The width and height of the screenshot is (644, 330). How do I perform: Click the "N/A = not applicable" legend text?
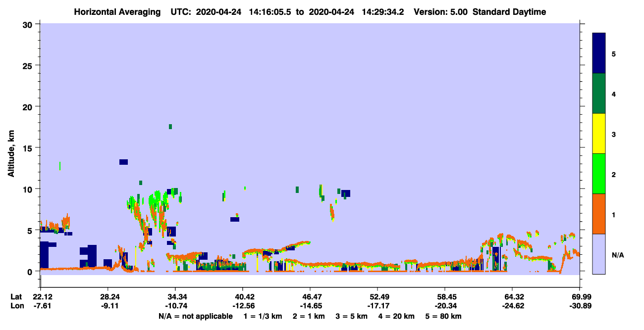pyautogui.click(x=195, y=316)
